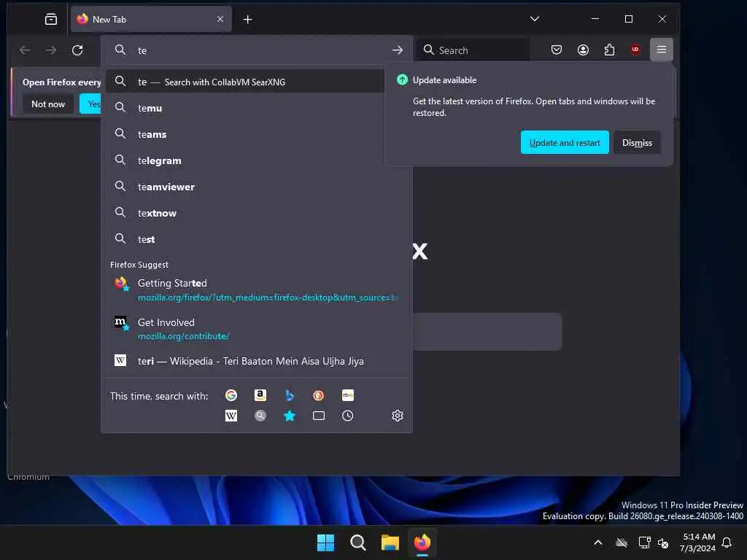Search open tabs via the tab icon
Image resolution: width=747 pixels, height=560 pixels.
(x=318, y=416)
